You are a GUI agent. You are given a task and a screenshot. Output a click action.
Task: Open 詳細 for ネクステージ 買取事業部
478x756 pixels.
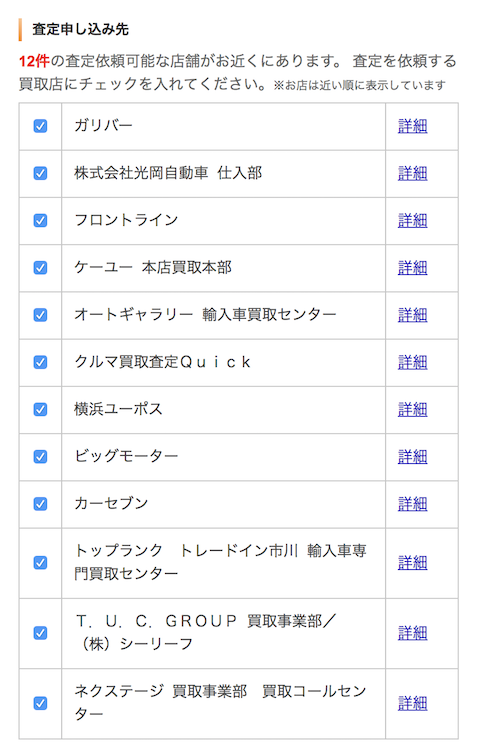412,704
